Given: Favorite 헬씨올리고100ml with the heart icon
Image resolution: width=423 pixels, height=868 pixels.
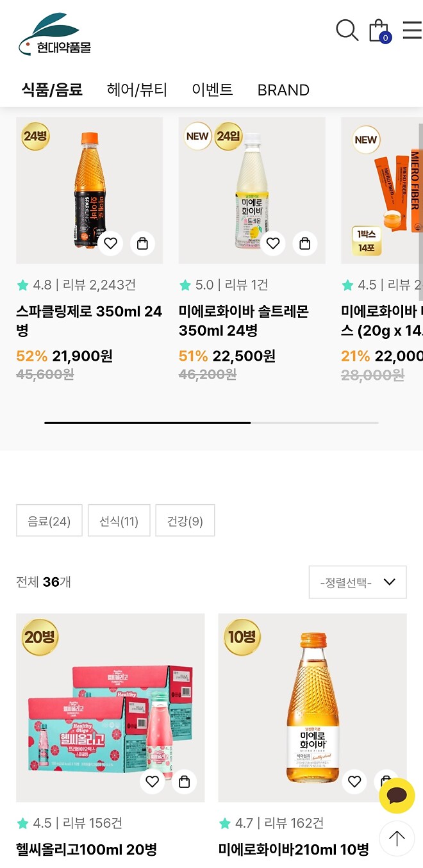Looking at the screenshot, I should (x=152, y=782).
